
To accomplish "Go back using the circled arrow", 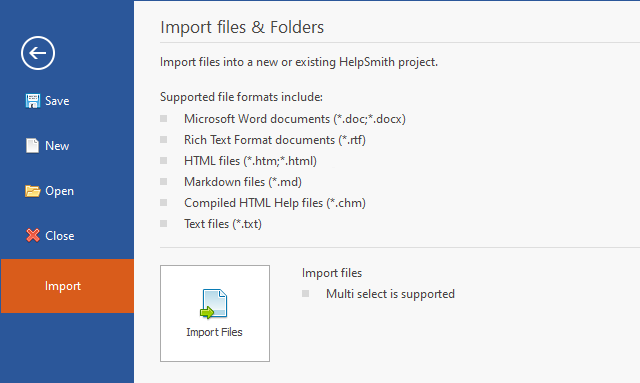I will coord(38,53).
